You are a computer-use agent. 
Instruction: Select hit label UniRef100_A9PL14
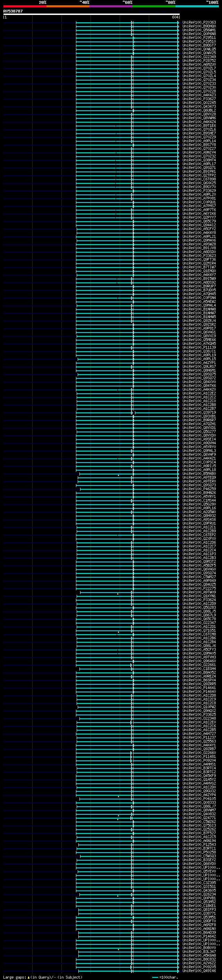[199, 141]
